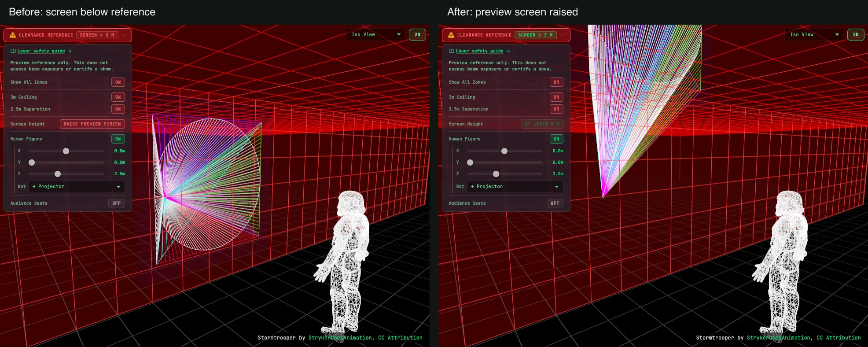Turn off Human Figure in After panel
Screen dimensions: 868x347
pos(556,139)
